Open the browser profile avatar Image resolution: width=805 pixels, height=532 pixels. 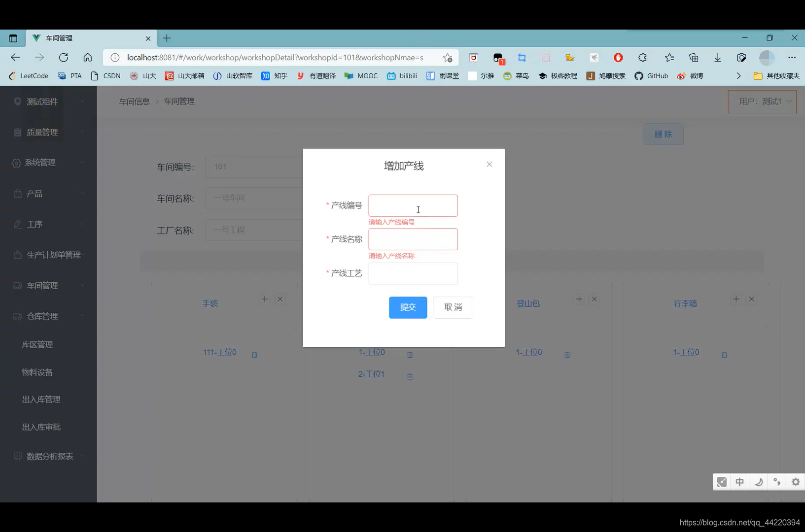tap(767, 58)
